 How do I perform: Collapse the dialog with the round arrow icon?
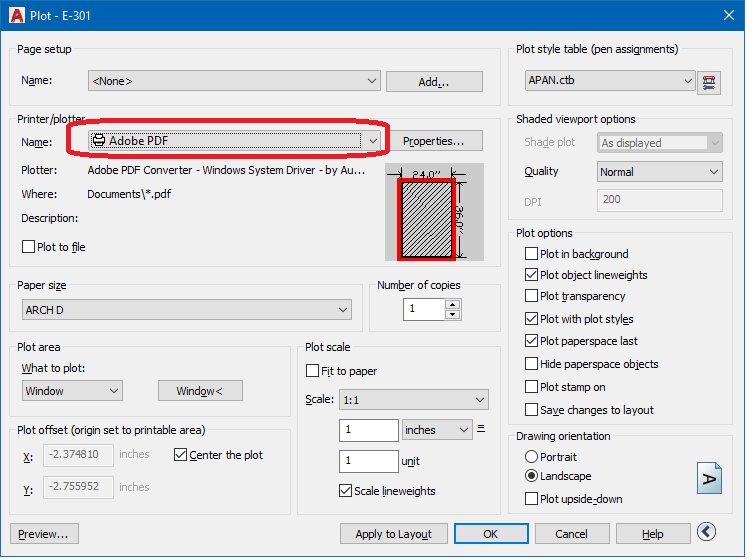click(706, 532)
